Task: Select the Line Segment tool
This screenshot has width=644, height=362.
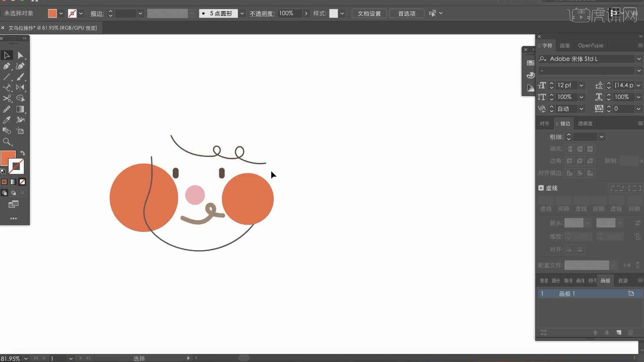Action: (7, 77)
